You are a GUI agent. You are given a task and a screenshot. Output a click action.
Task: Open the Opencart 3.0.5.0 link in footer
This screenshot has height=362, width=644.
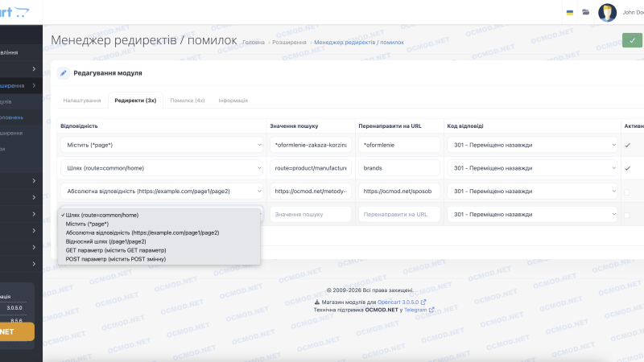click(401, 302)
